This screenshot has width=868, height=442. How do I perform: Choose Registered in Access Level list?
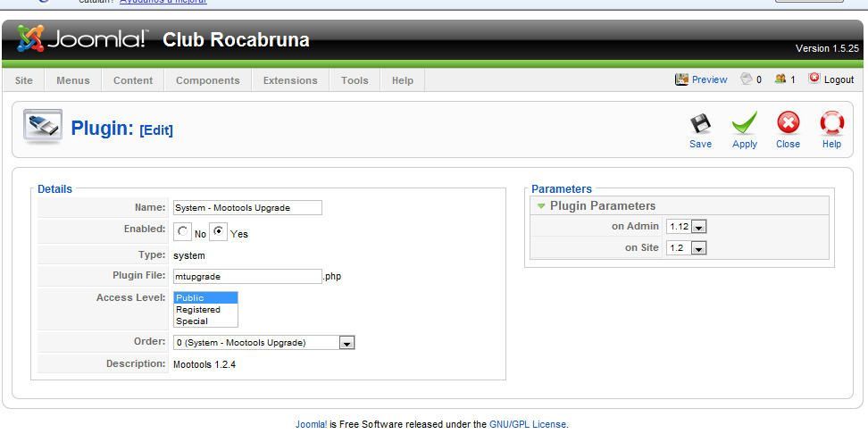point(205,309)
